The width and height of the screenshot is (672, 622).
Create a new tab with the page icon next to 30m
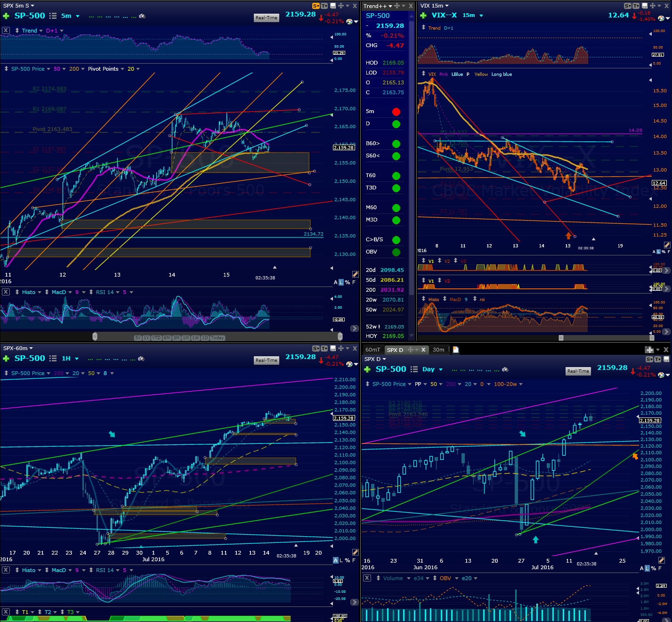point(456,350)
